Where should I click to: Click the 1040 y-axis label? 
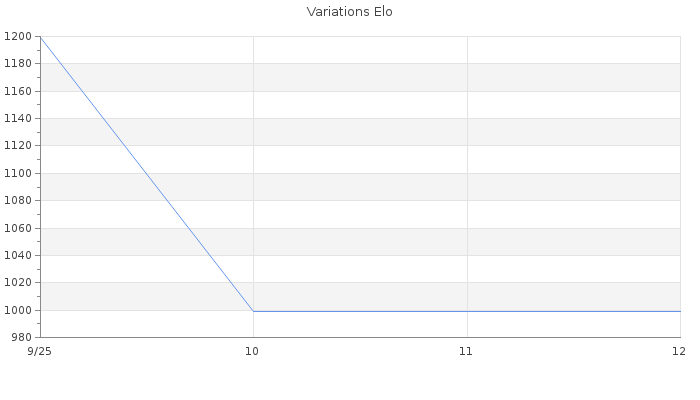click(18, 255)
